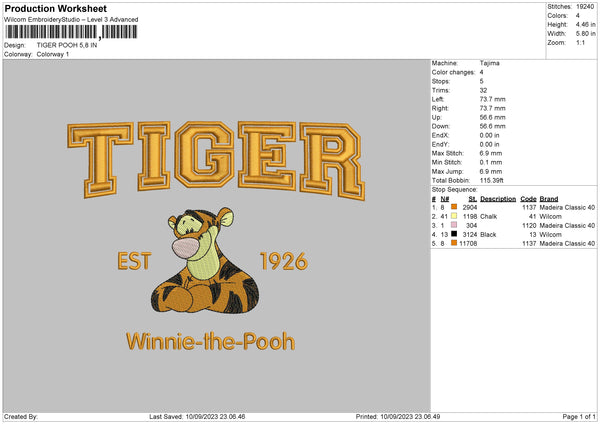Viewport: 600px width, 424px height.
Task: Click the 'Color changes:' label
Action: click(x=453, y=72)
